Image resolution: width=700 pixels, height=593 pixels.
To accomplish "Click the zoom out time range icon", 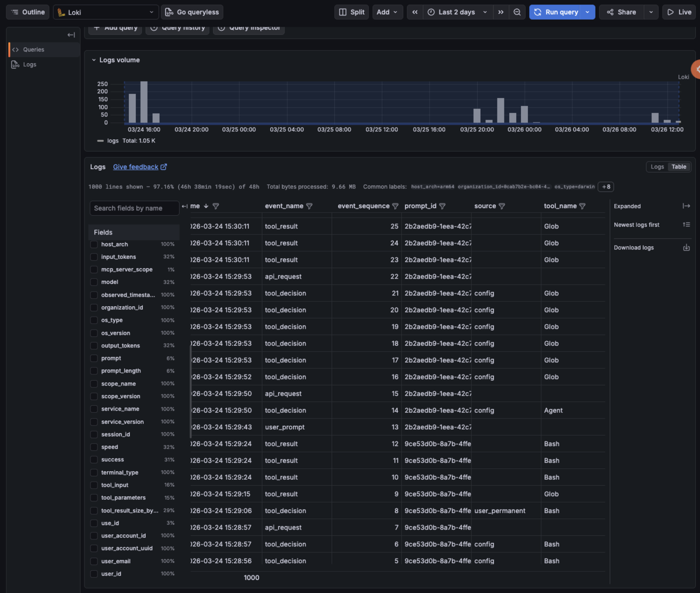I will coord(517,12).
